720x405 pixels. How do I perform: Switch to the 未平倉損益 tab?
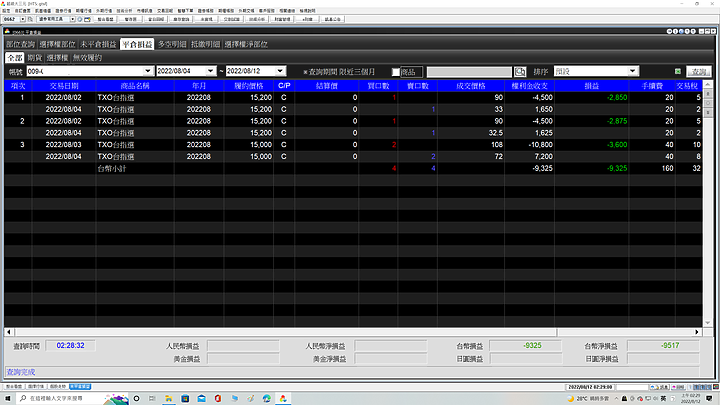(98, 45)
